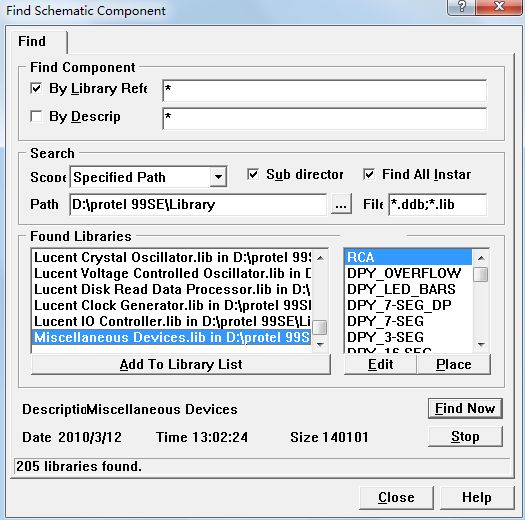Select DPY_LED_BARS component

[x=408, y=289]
